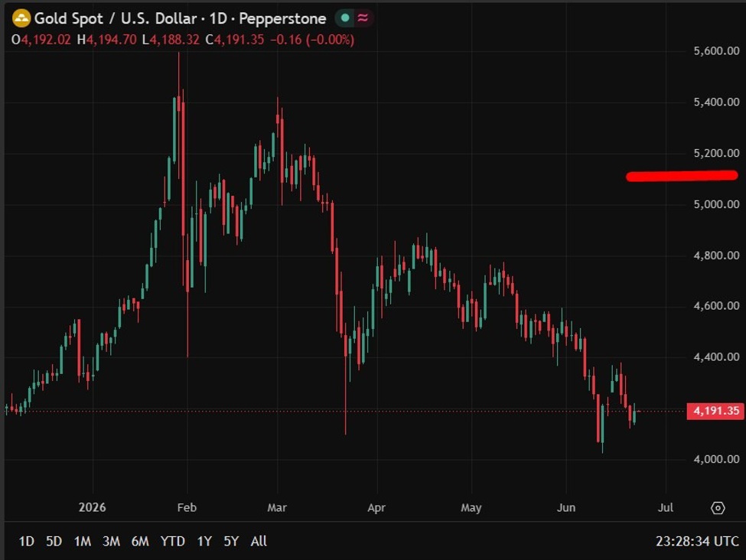The height and width of the screenshot is (560, 746).
Task: Switch to 1M time range
Action: click(x=83, y=542)
